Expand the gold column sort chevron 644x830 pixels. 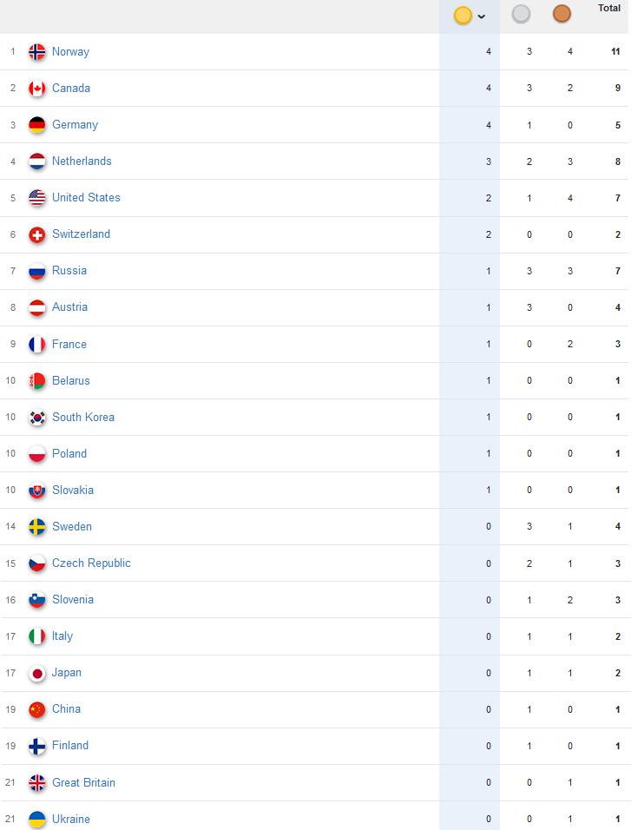[x=482, y=16]
